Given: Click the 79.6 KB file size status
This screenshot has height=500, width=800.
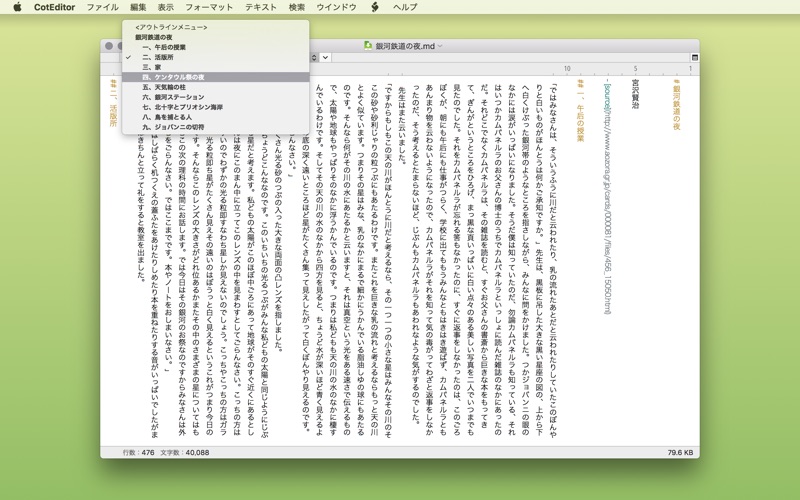Looking at the screenshot, I should click(680, 452).
